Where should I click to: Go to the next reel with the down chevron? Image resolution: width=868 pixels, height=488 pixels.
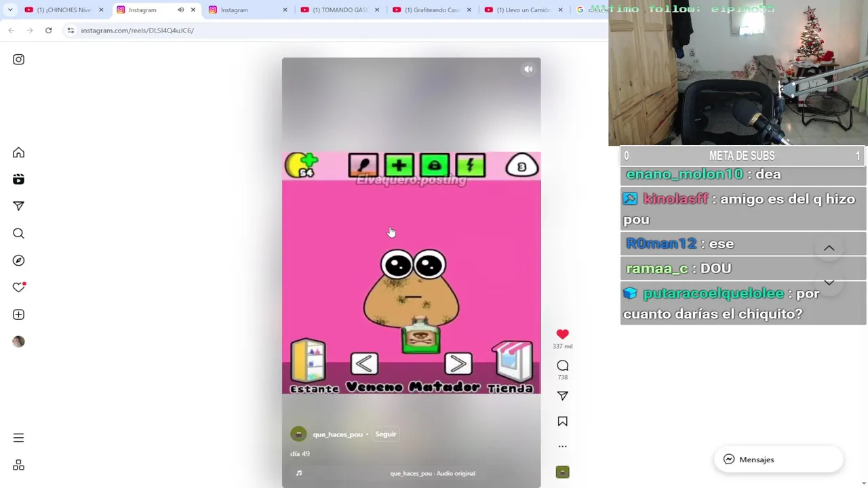pyautogui.click(x=829, y=282)
